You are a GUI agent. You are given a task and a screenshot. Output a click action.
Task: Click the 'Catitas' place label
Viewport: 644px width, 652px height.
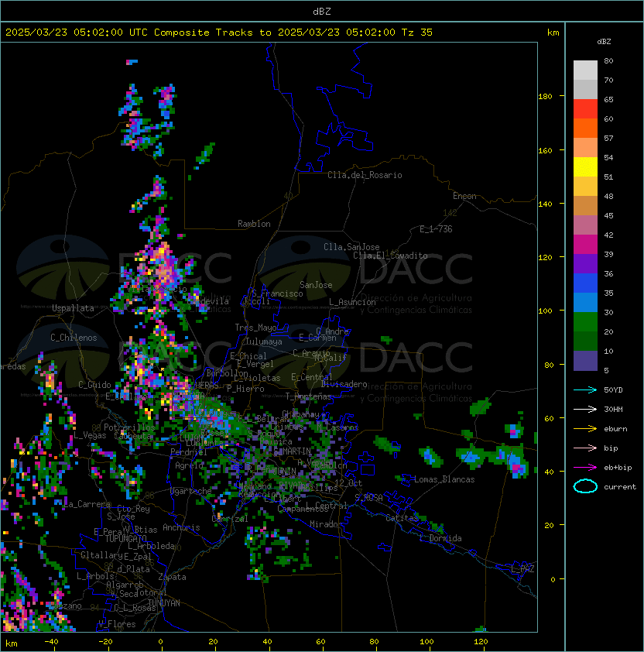pyautogui.click(x=402, y=518)
